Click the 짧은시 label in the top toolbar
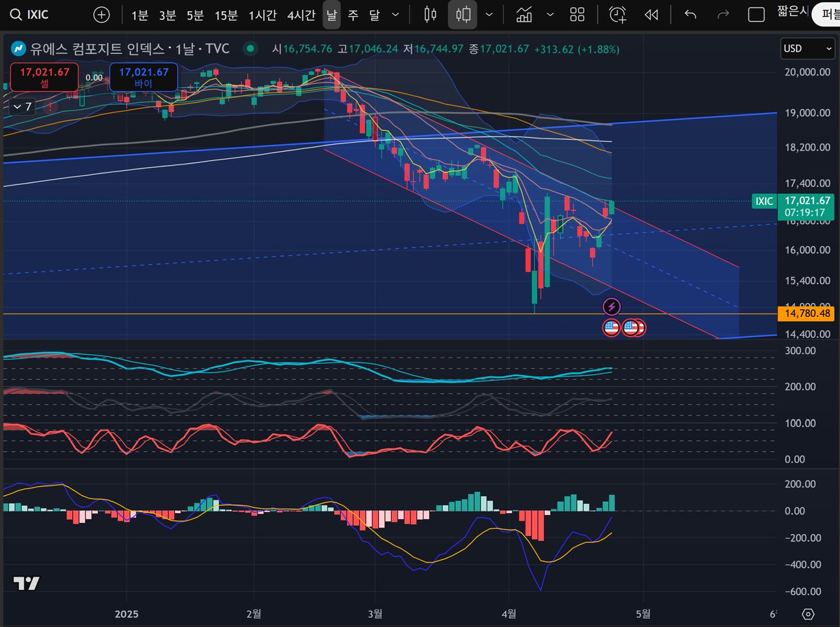Screen dimensions: 840x627 click(x=793, y=10)
